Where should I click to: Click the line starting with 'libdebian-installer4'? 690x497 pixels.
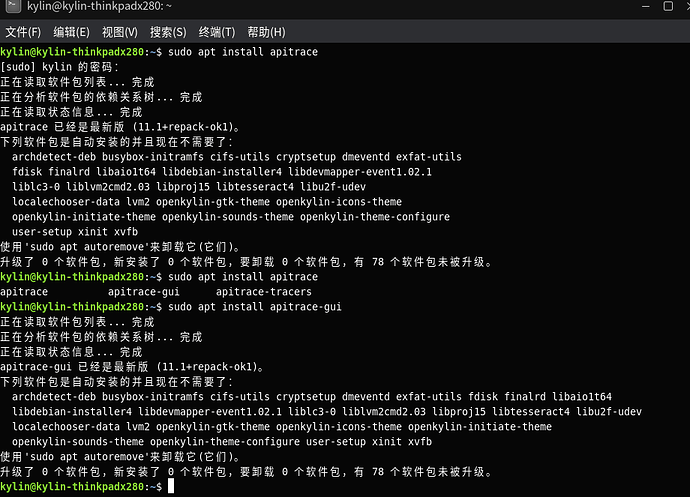pyautogui.click(x=326, y=412)
